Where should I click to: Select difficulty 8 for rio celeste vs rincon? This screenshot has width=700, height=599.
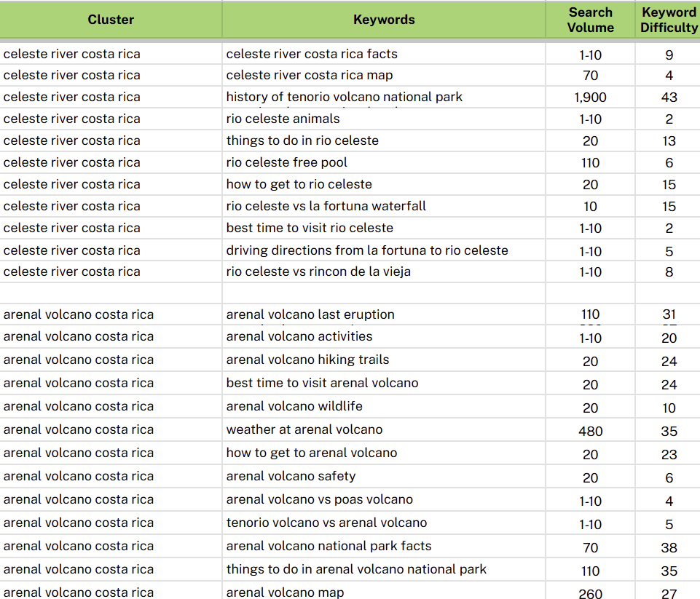[x=668, y=272]
